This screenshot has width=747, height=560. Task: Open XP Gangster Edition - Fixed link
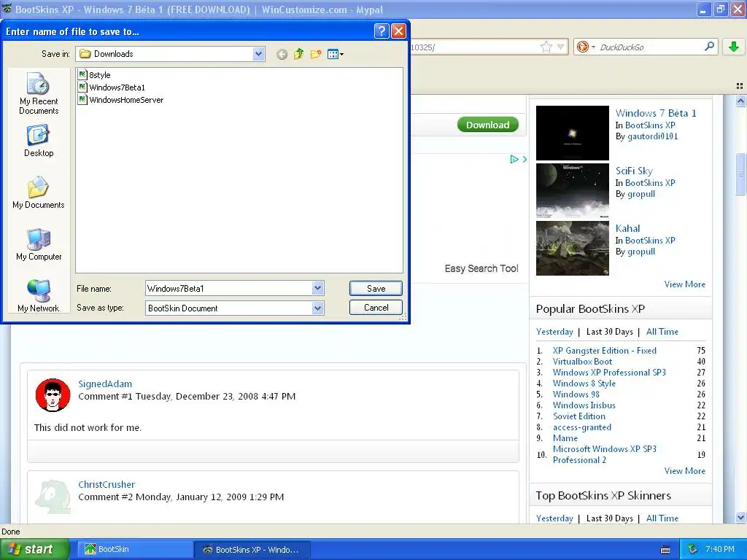tap(604, 351)
